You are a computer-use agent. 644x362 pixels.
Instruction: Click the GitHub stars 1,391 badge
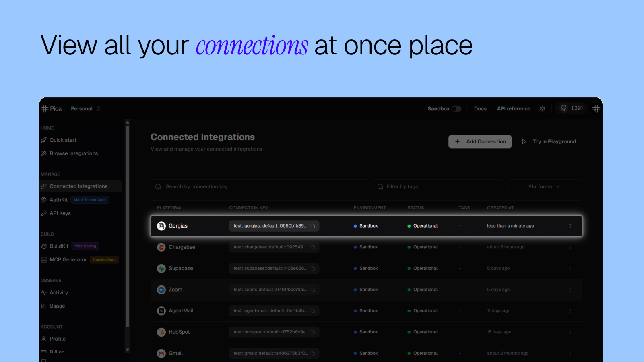coord(572,108)
